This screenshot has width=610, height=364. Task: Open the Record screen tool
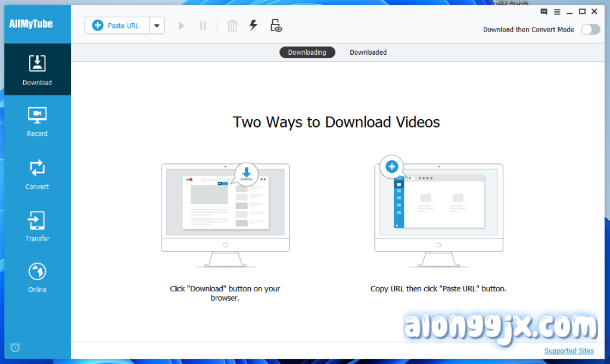click(37, 121)
